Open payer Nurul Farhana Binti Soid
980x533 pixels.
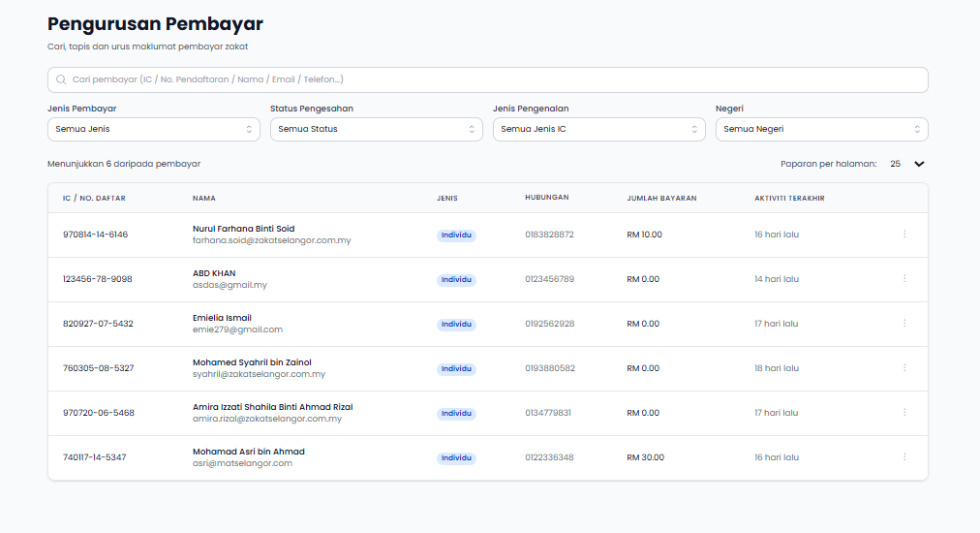[243, 229]
